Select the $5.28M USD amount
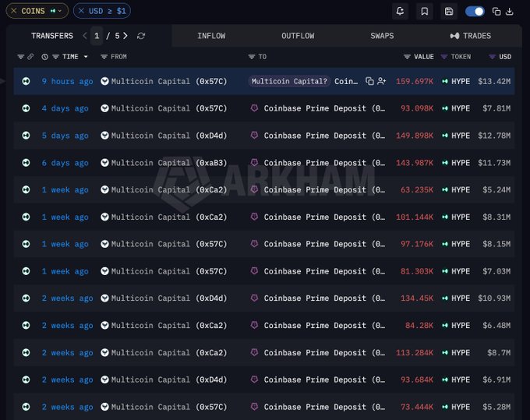530x420 pixels. [496, 408]
